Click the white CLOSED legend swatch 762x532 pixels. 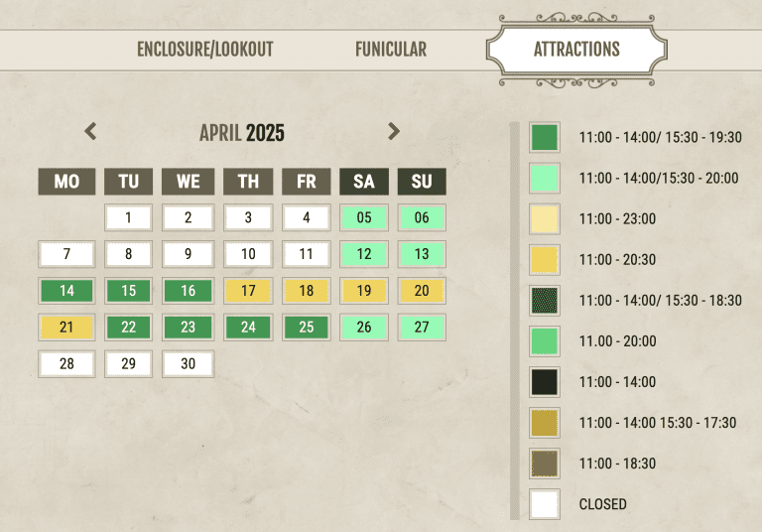(x=545, y=504)
